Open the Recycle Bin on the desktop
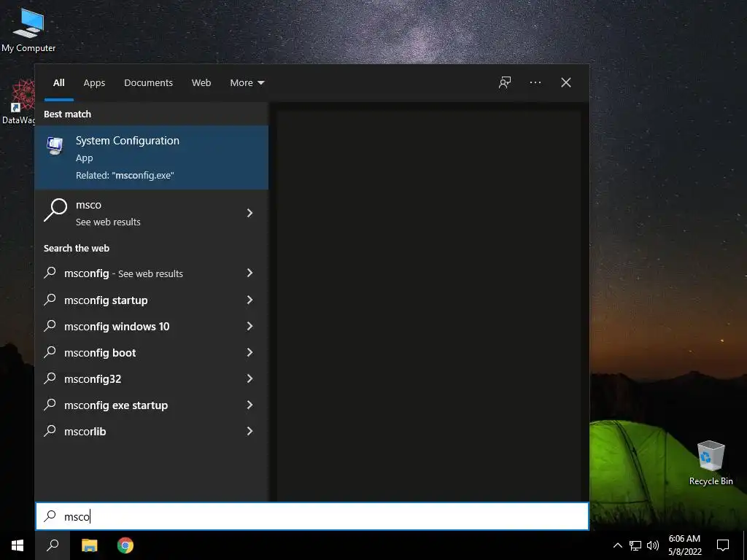The width and height of the screenshot is (747, 560). coord(711,462)
